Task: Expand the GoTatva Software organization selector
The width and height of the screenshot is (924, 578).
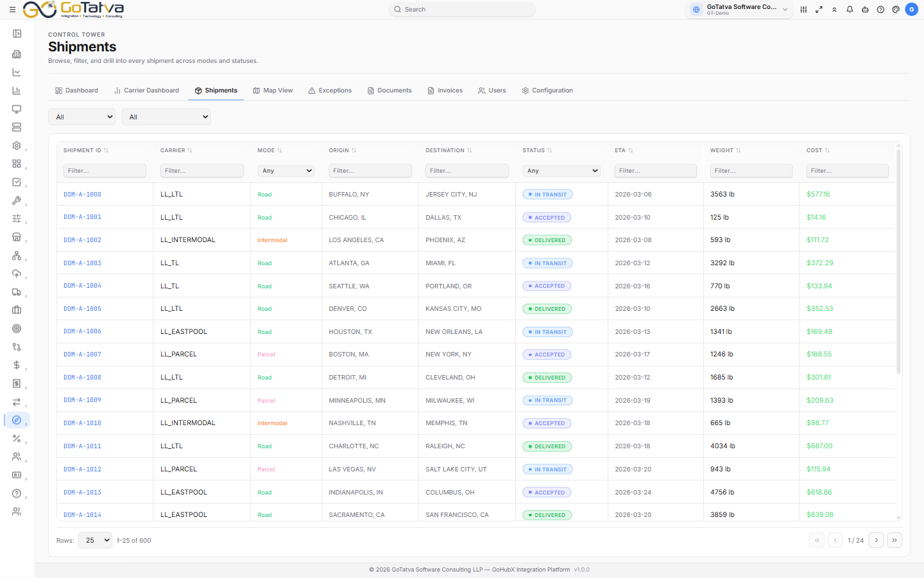Action: pyautogui.click(x=739, y=10)
